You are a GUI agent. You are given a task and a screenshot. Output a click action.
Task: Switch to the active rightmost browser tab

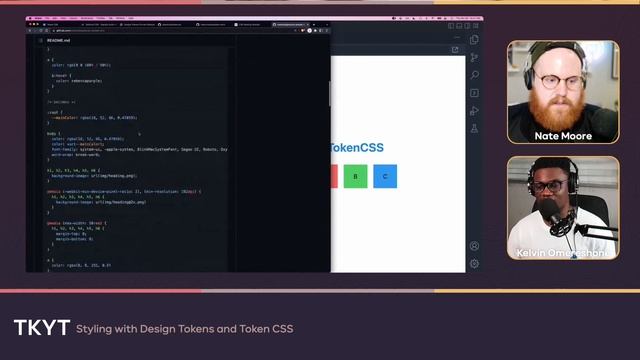pyautogui.click(x=291, y=24)
